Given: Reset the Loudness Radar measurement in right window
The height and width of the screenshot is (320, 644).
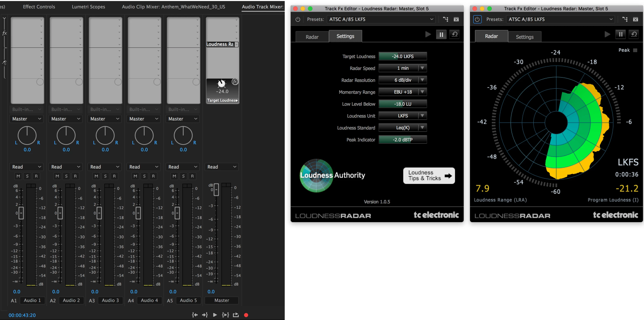Looking at the screenshot, I should click(x=634, y=34).
